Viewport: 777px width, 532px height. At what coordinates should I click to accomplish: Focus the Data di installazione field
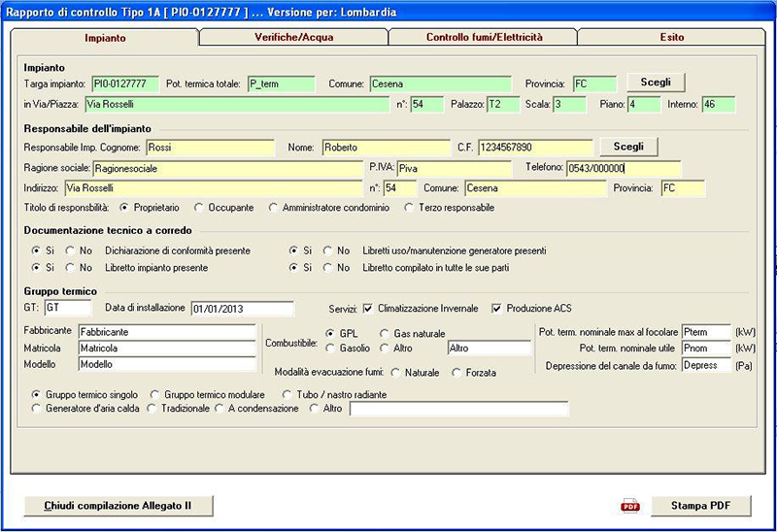tap(242, 309)
